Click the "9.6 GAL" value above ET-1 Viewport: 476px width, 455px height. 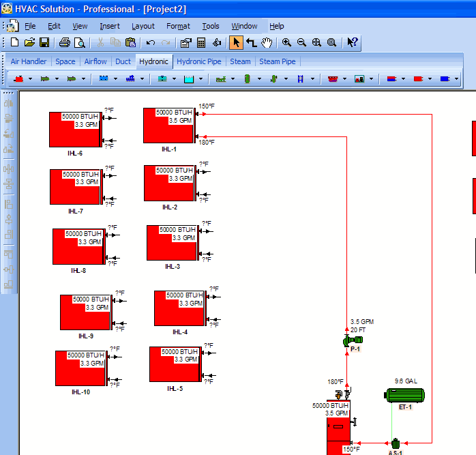406,381
